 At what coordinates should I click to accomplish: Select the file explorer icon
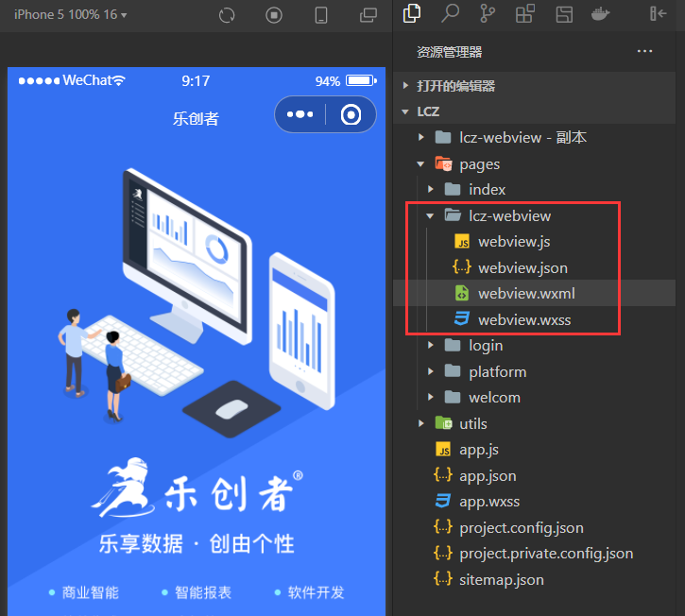click(x=412, y=13)
